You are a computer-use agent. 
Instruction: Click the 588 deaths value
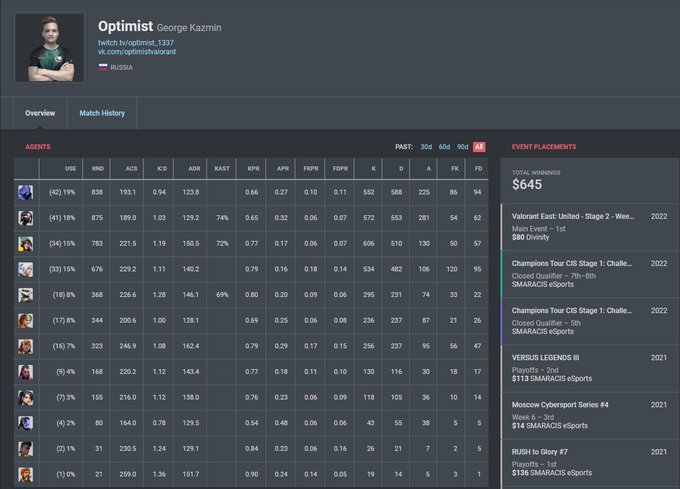[x=396, y=192]
